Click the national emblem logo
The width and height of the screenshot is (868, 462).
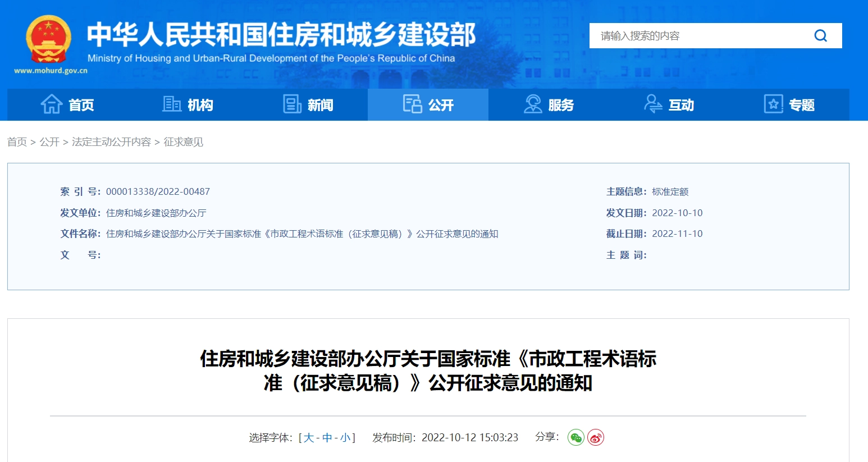pyautogui.click(x=49, y=40)
